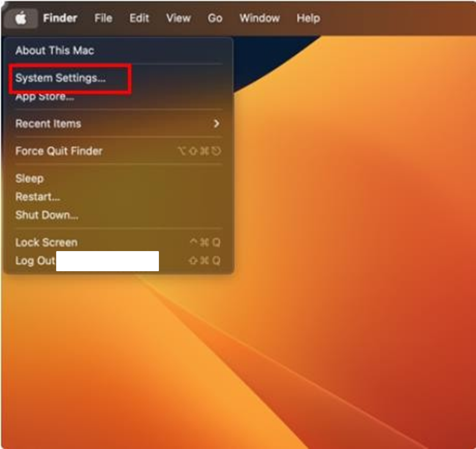
Task: Activate Lock Screen
Action: click(x=46, y=242)
